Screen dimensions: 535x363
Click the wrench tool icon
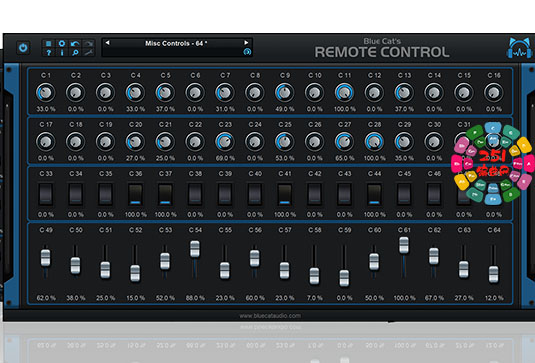pyautogui.click(x=88, y=53)
